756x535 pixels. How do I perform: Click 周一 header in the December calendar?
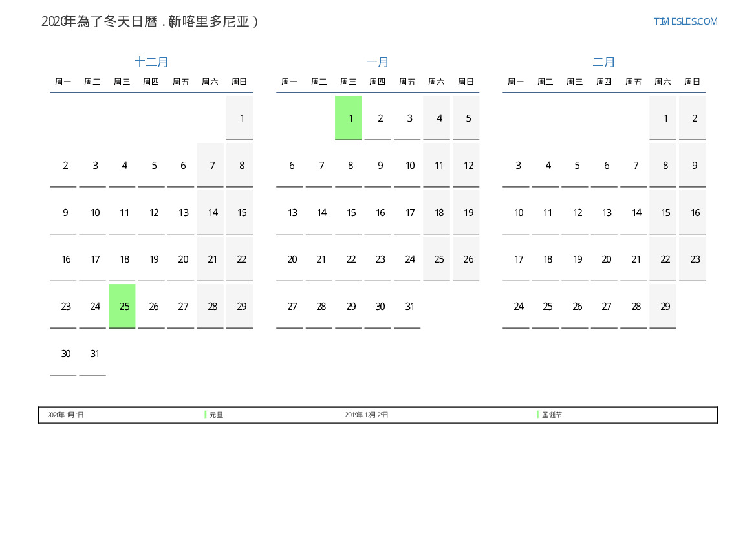[63, 82]
